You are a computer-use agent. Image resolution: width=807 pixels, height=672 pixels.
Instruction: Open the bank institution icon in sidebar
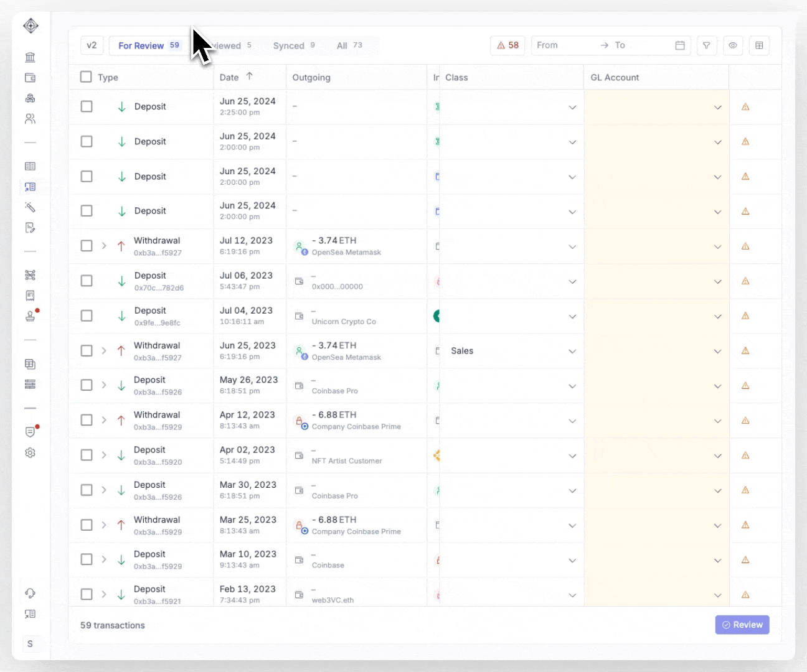30,57
